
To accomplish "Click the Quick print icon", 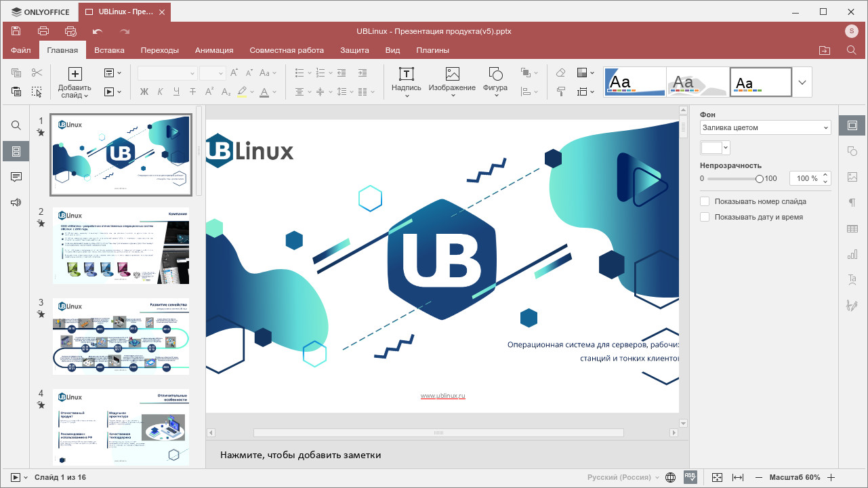I will point(70,31).
